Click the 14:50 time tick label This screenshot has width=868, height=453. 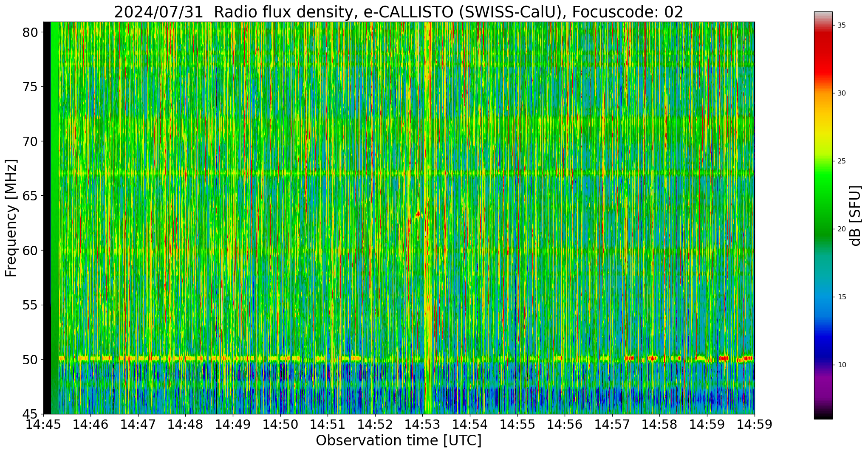(280, 424)
